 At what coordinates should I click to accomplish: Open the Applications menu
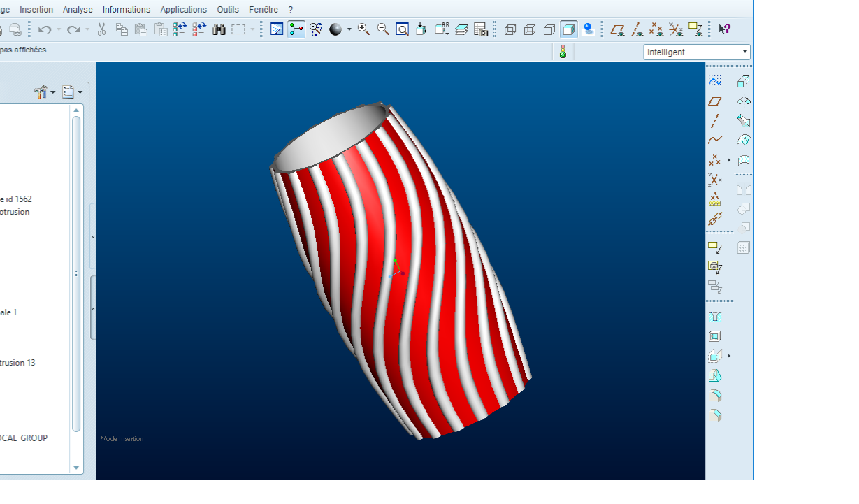(184, 10)
